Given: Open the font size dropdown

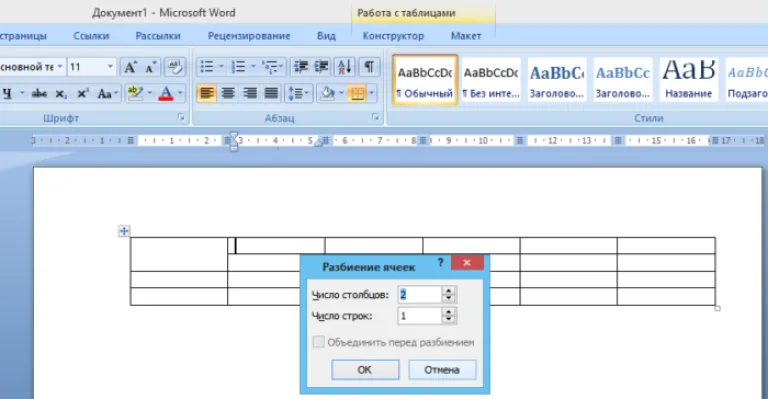Looking at the screenshot, I should point(110,67).
